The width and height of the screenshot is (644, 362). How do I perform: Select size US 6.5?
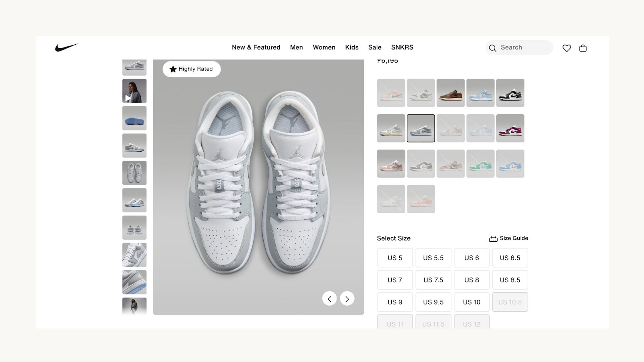[510, 258]
